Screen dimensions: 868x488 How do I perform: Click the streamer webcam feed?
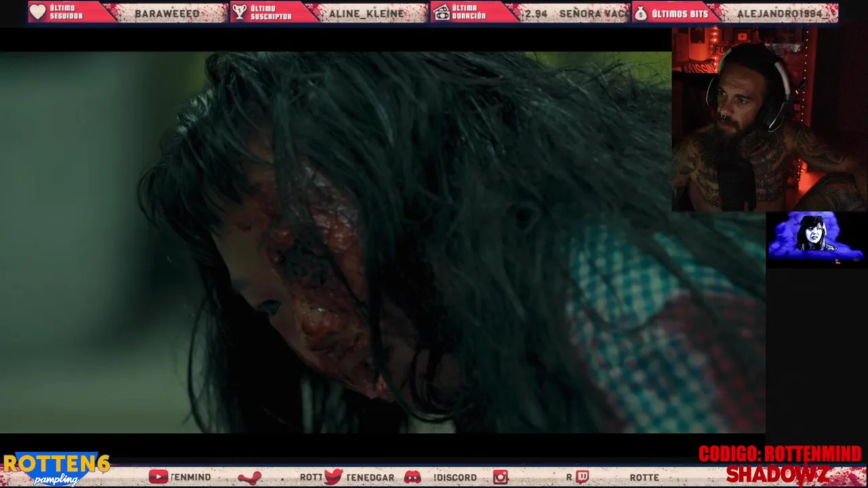point(769,119)
